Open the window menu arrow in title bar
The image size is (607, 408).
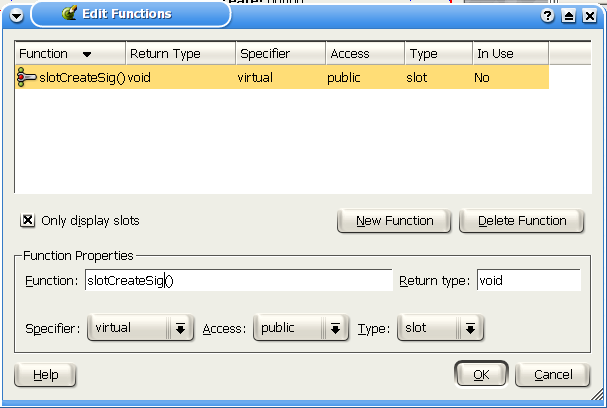(x=17, y=15)
